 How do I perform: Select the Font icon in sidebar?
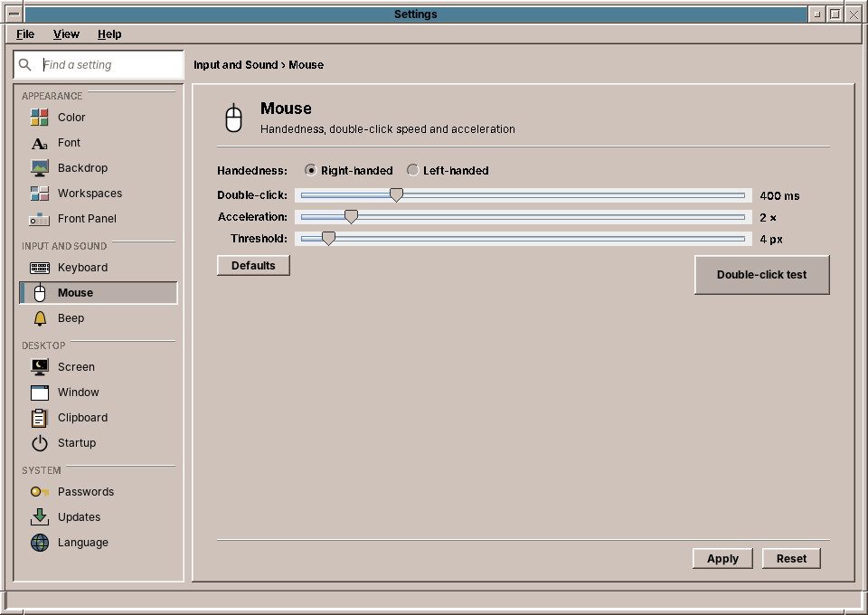point(39,143)
